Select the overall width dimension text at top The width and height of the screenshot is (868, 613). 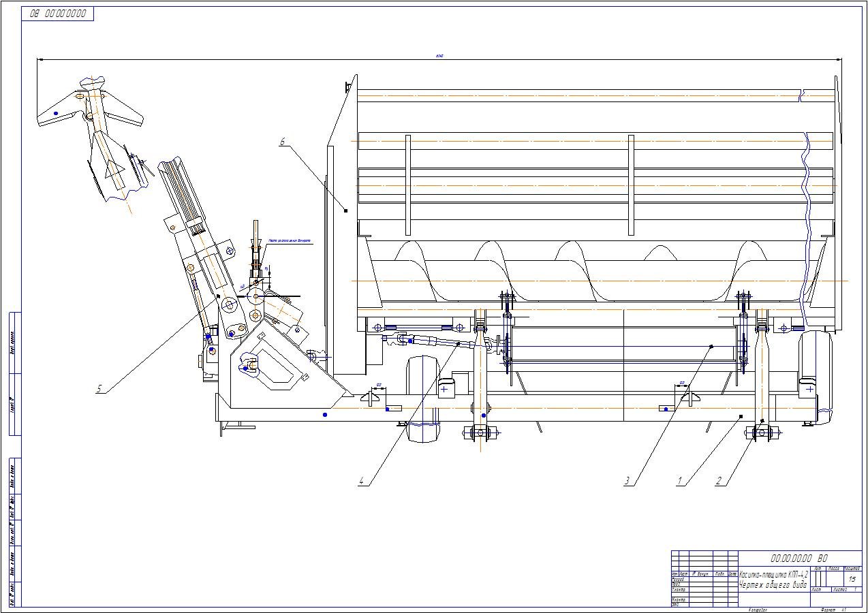[439, 56]
